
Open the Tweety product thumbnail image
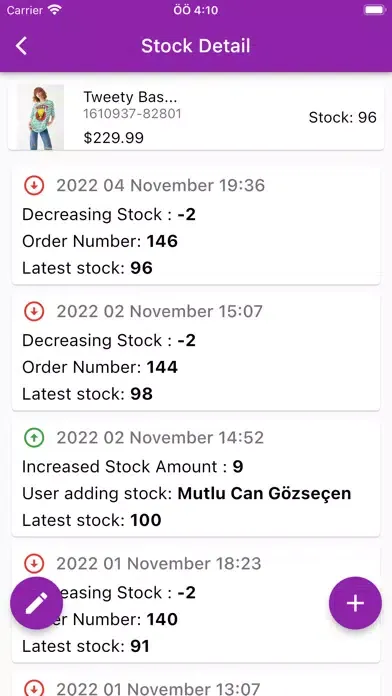[x=40, y=117]
